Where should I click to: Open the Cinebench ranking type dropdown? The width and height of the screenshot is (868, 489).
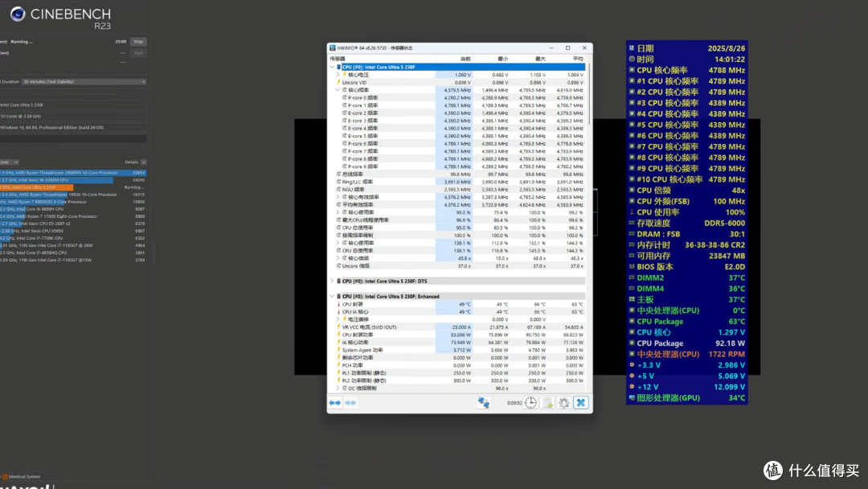point(10,162)
